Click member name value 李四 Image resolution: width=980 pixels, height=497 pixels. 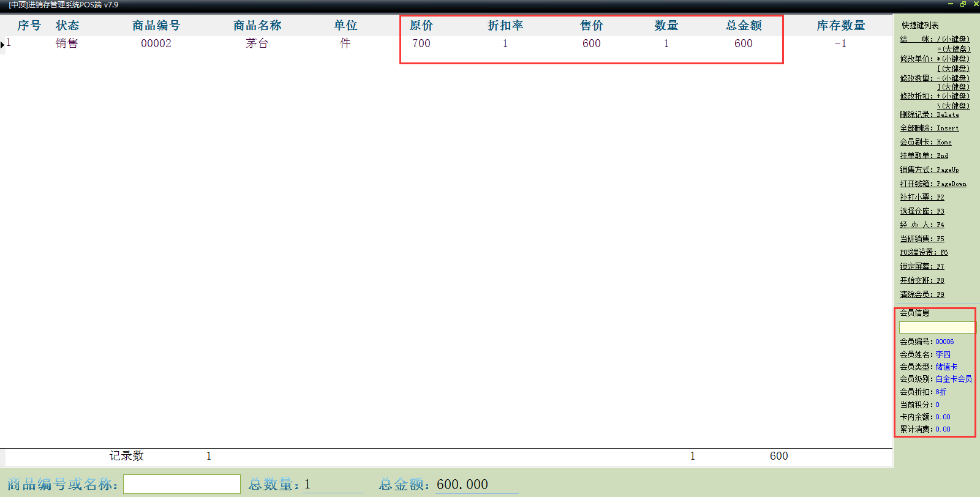[x=943, y=354]
